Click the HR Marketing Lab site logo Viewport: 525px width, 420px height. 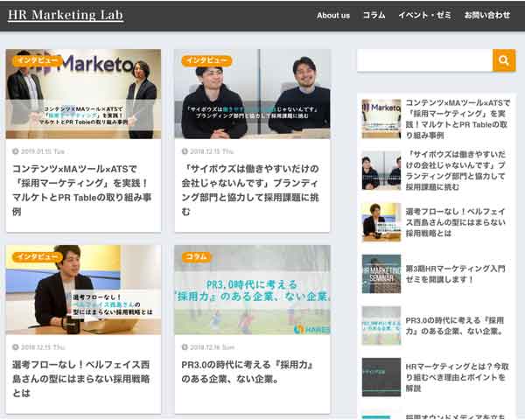click(x=66, y=15)
